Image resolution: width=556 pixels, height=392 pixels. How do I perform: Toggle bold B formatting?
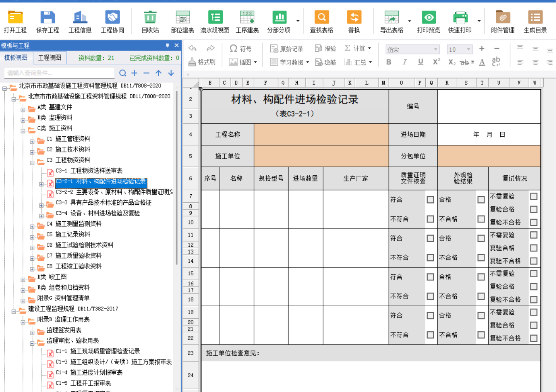pos(389,62)
